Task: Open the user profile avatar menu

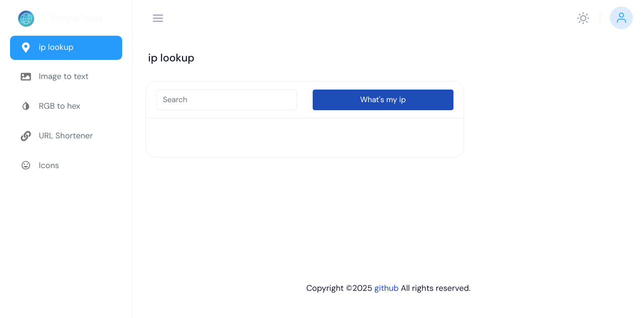Action: tap(621, 18)
